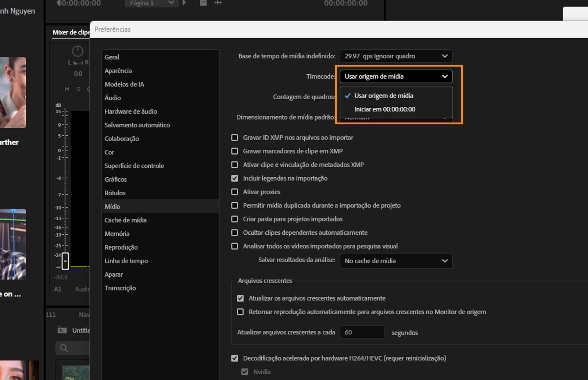This screenshot has width=588, height=380.
Task: Open the Transcrição preferences category
Action: click(120, 288)
